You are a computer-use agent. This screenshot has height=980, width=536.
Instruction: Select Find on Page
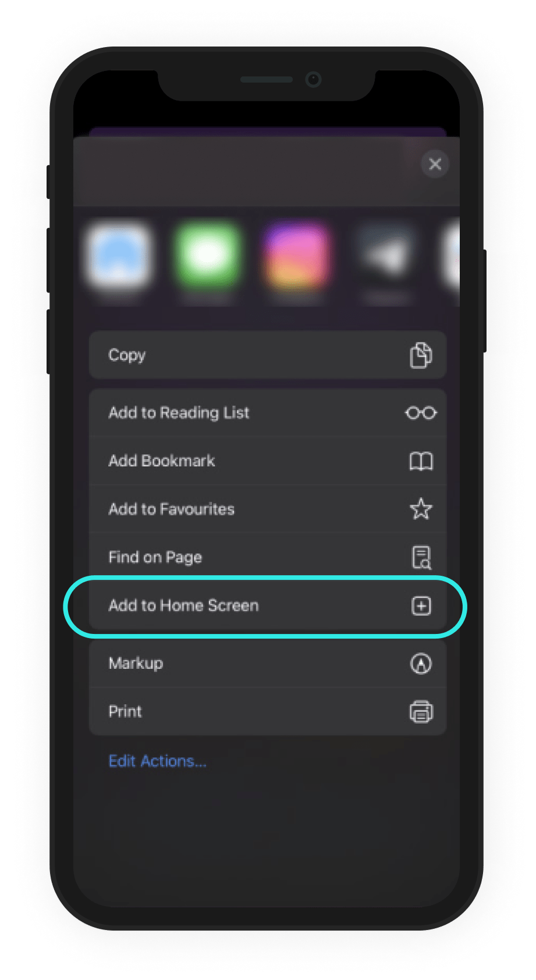pyautogui.click(x=268, y=557)
